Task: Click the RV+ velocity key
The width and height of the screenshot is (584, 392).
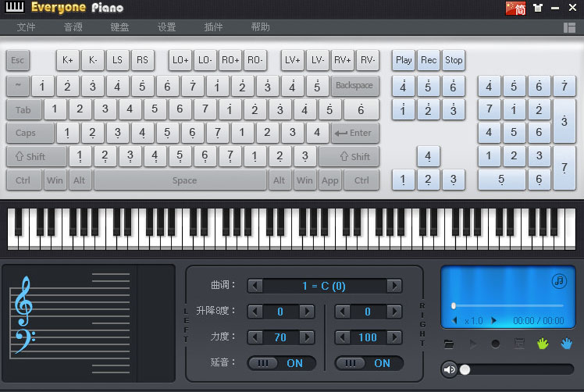Action: 342,60
